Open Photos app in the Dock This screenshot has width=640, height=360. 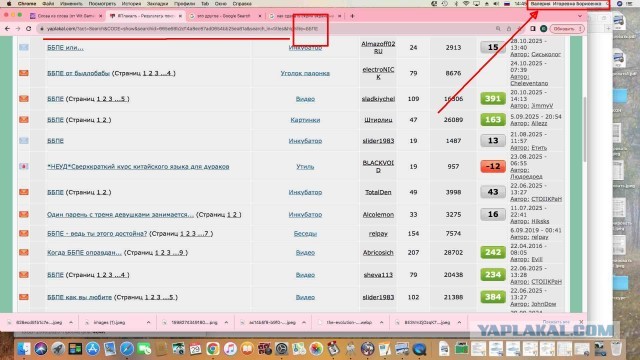tap(316, 349)
